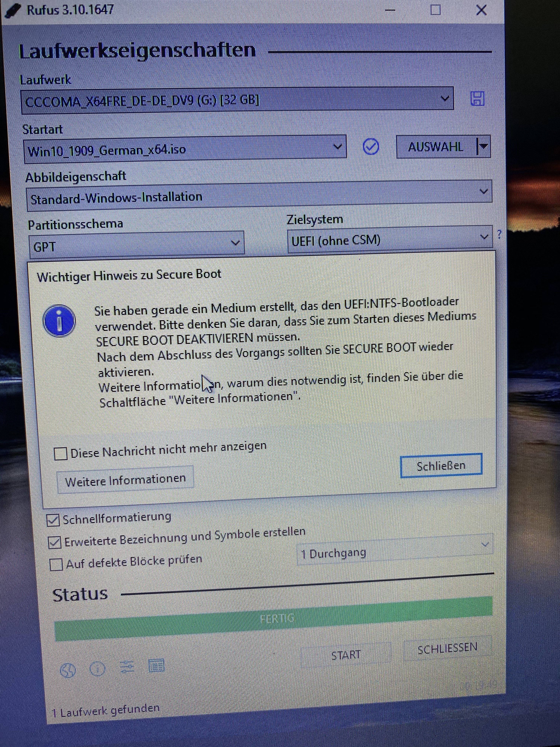560x747 pixels.
Task: Check 'Diese Nachricht nicht mehr anzeigen'
Action: click(61, 454)
